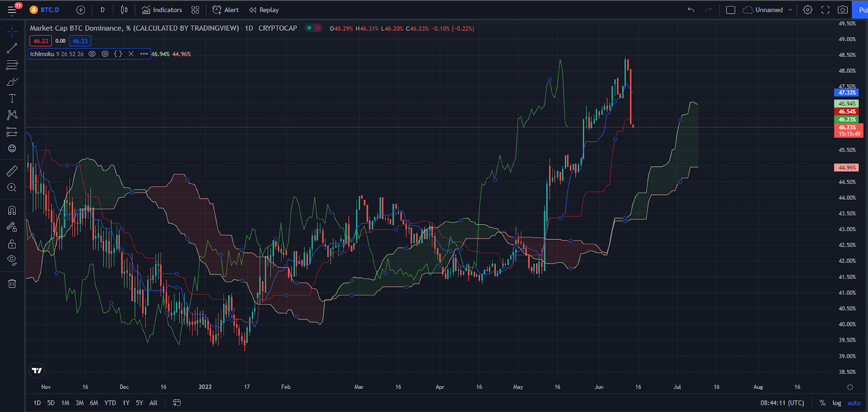868x412 pixels.
Task: Toggle percent scale mode
Action: [822, 403]
